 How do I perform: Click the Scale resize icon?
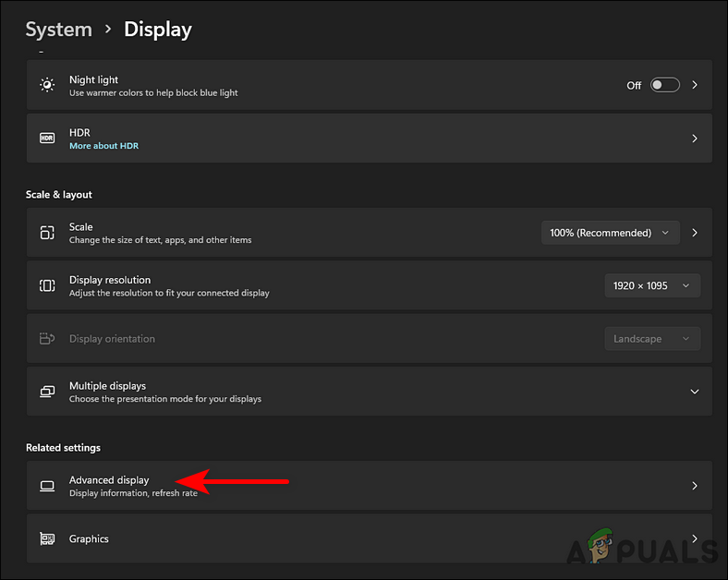coord(47,233)
